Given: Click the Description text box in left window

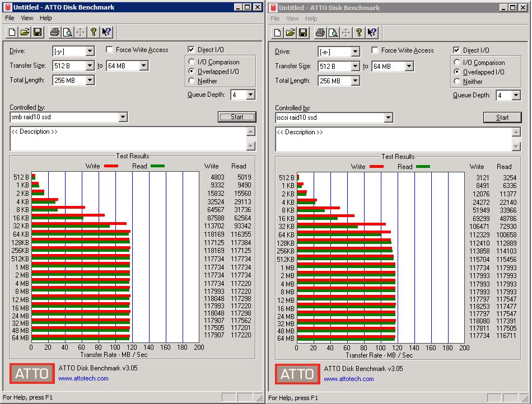Looking at the screenshot, I should point(129,139).
